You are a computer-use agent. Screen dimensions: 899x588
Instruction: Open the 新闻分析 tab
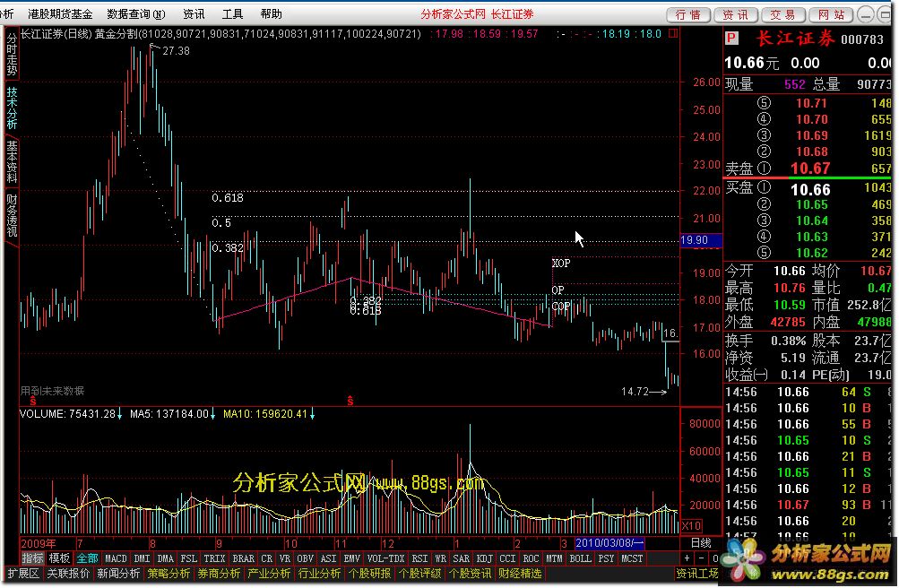118,573
